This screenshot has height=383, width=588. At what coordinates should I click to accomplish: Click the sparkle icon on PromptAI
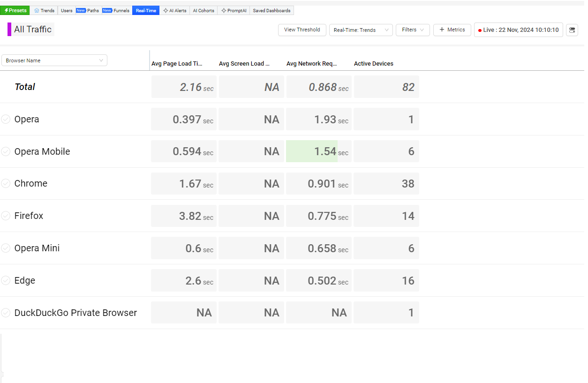(x=224, y=11)
